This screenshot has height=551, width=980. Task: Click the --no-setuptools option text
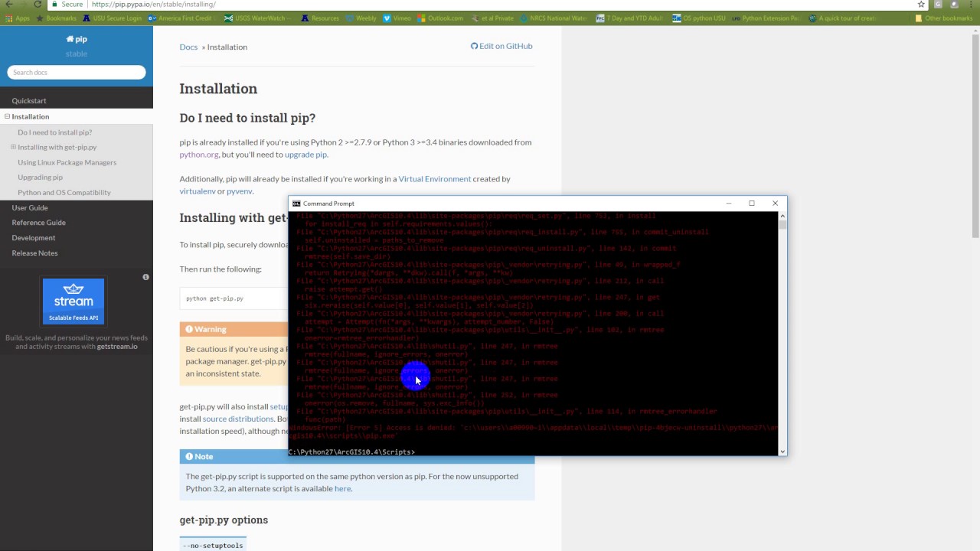click(x=214, y=546)
